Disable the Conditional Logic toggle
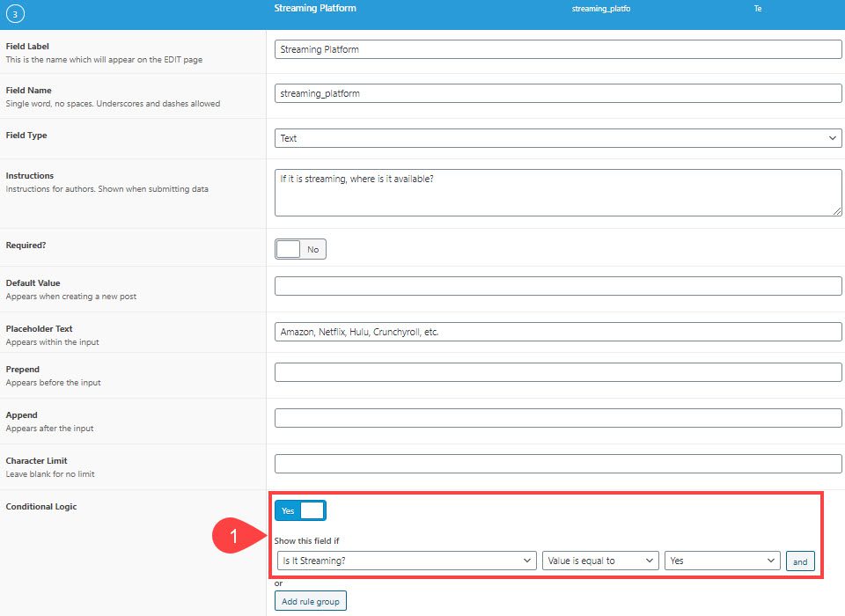Image resolution: width=845 pixels, height=616 pixels. click(299, 510)
